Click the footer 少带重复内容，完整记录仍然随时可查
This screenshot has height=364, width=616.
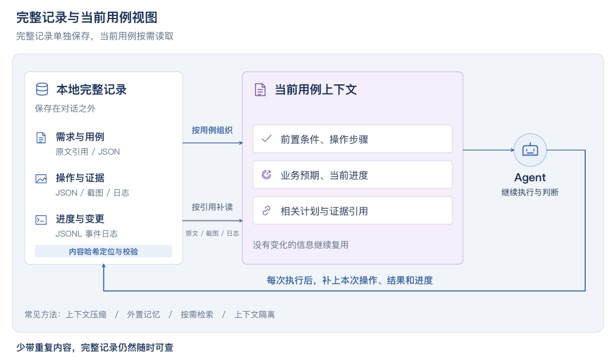[95, 347]
